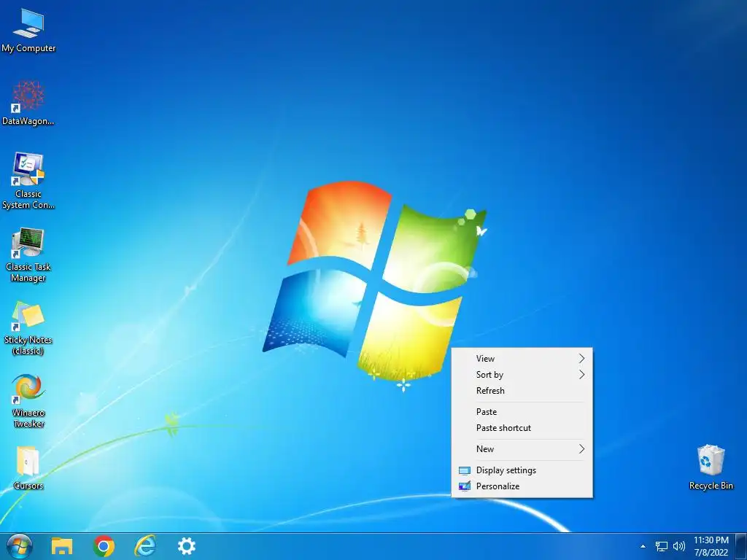This screenshot has height=560, width=747.
Task: Click the monitor icon beside Display settings
Action: point(465,471)
